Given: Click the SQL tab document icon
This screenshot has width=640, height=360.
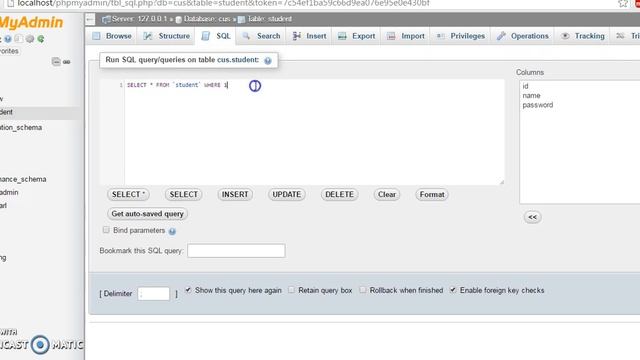Looking at the screenshot, I should pyautogui.click(x=206, y=36).
